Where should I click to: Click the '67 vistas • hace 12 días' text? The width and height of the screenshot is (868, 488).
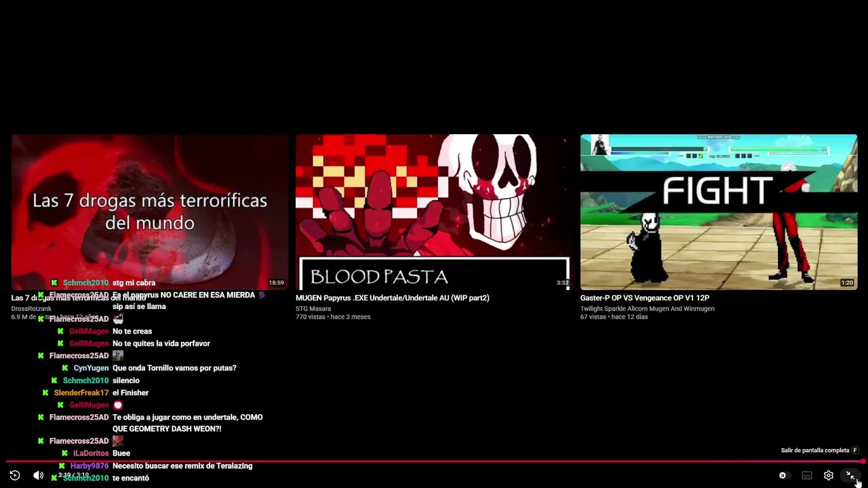[614, 317]
